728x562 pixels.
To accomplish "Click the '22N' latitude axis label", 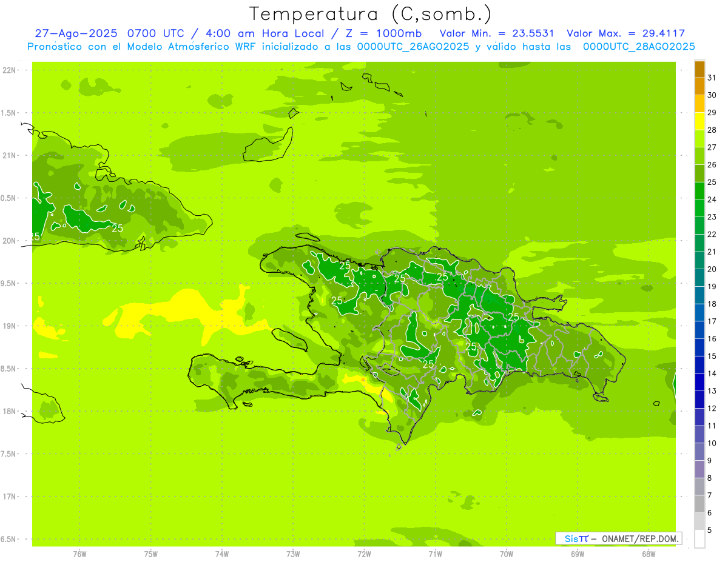I will (x=10, y=70).
